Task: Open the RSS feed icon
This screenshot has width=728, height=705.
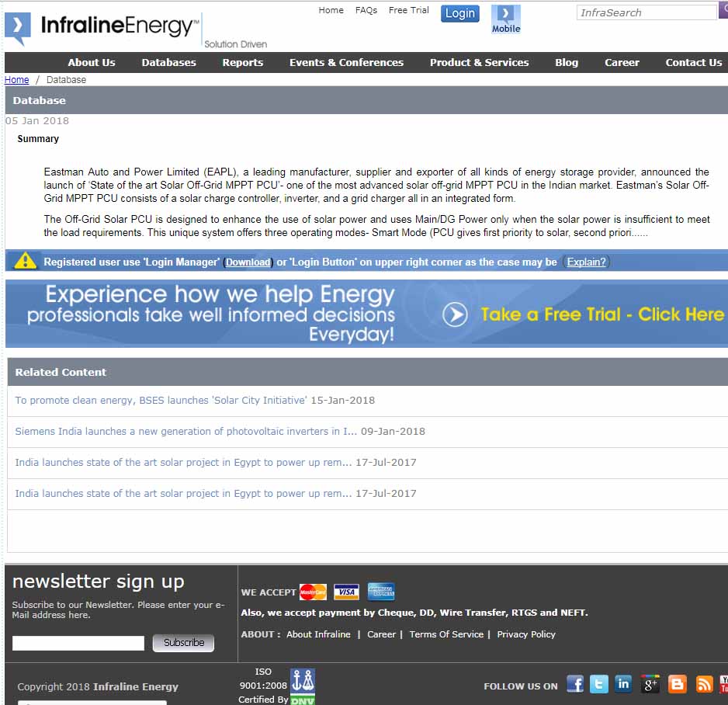Action: click(x=704, y=684)
